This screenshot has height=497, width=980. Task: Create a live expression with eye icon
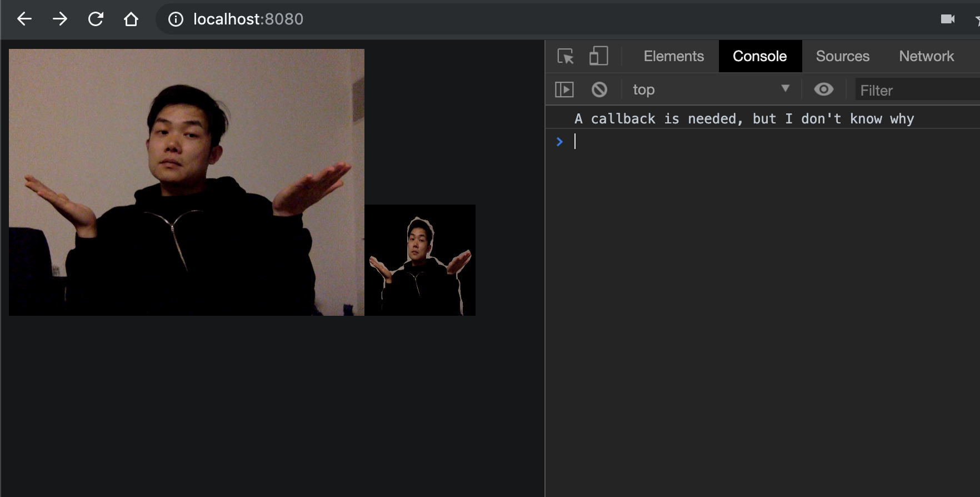(824, 90)
